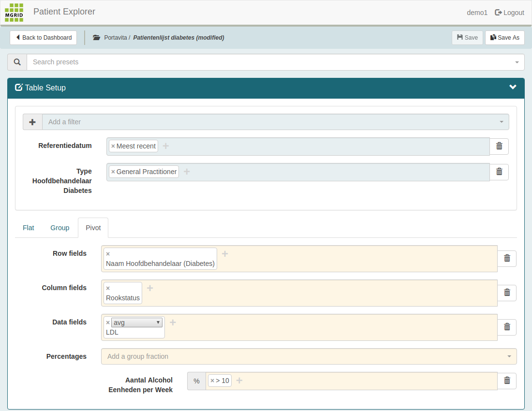The width and height of the screenshot is (532, 411).
Task: Delete the Aantal Alcohol Eenheden percentage row
Action: pyautogui.click(x=507, y=381)
